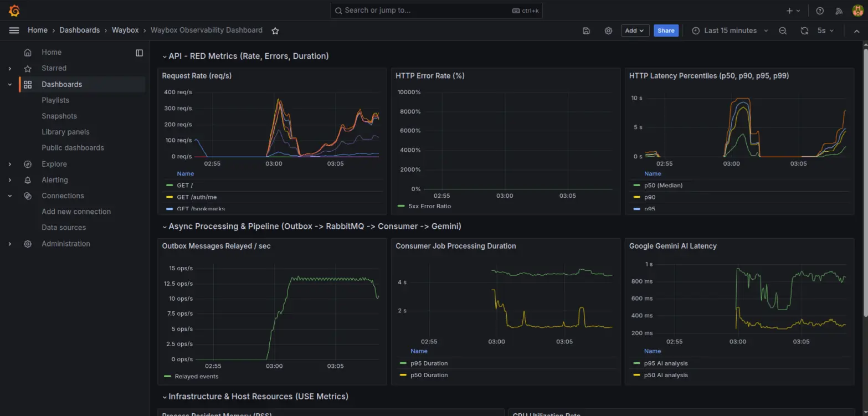Click the Administration gear icon in sidebar
This screenshot has height=416, width=868.
pyautogui.click(x=28, y=244)
